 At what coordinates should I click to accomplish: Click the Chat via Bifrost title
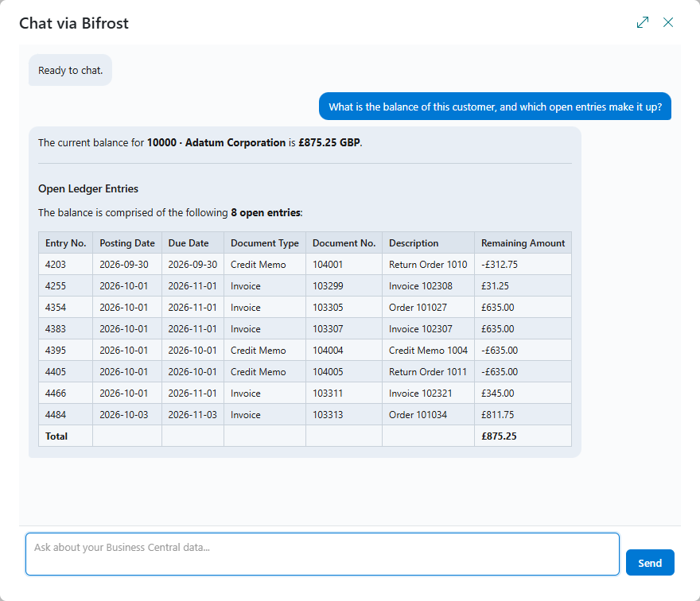pyautogui.click(x=74, y=23)
